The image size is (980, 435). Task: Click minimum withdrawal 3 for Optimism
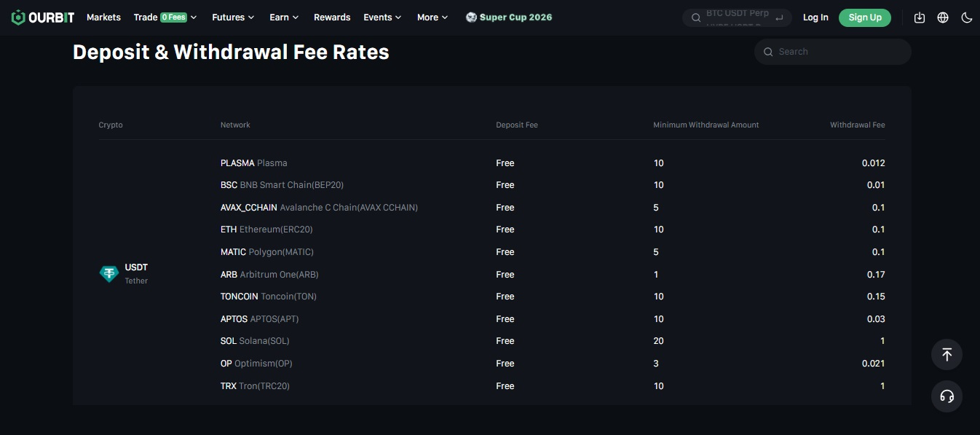tap(656, 364)
